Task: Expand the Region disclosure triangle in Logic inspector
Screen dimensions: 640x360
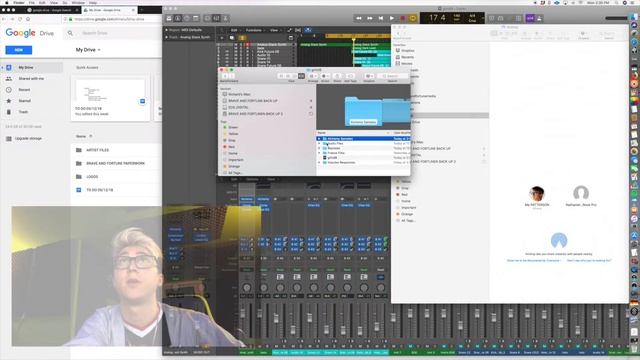Action: 166,30
